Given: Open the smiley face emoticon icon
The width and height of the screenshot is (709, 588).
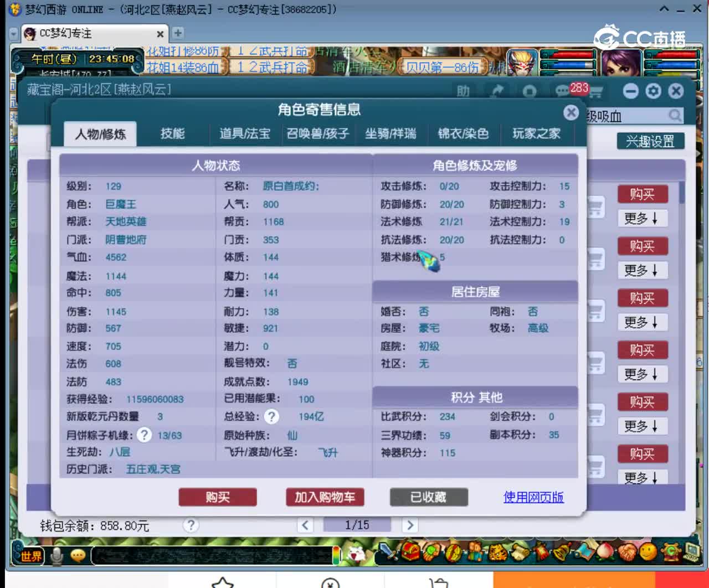Looking at the screenshot, I should tap(649, 551).
